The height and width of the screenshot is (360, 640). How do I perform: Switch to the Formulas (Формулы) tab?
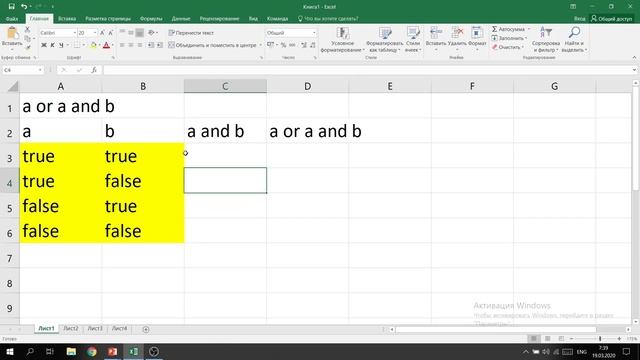[x=151, y=19]
